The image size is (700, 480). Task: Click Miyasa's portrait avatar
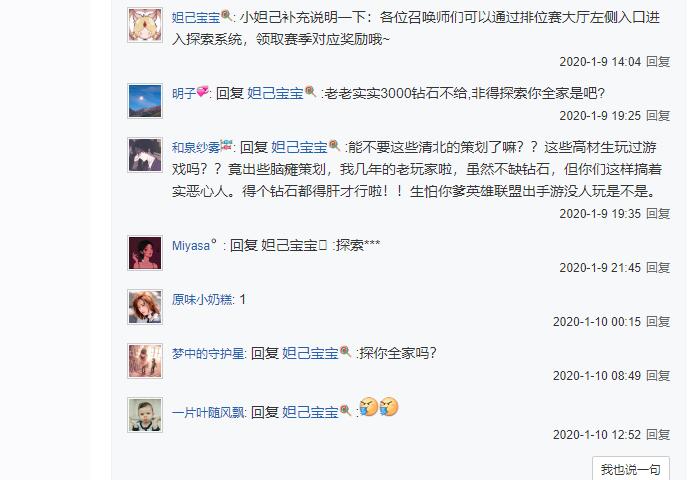[145, 253]
